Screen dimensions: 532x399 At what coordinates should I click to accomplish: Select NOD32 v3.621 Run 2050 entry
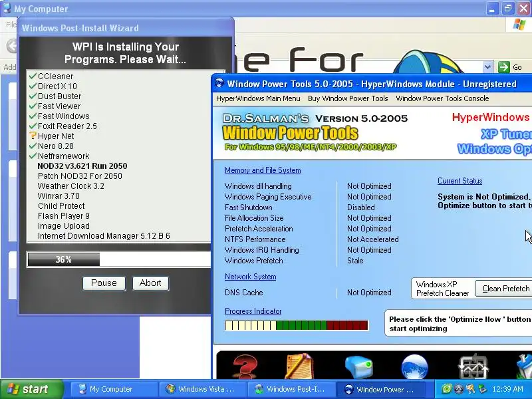coord(82,166)
